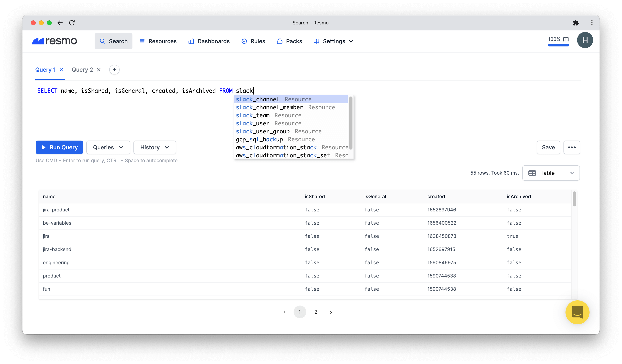Image resolution: width=622 pixels, height=364 pixels.
Task: Switch to the Query 2 tab
Action: (x=82, y=69)
